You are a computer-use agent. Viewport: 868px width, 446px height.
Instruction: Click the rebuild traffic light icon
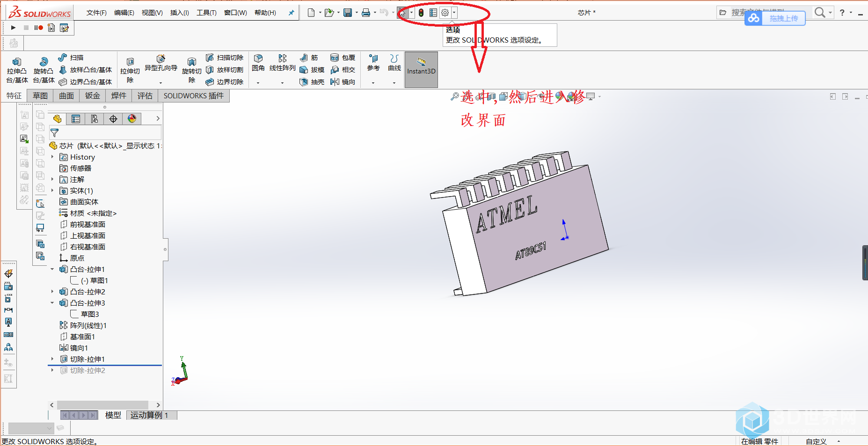pos(421,13)
